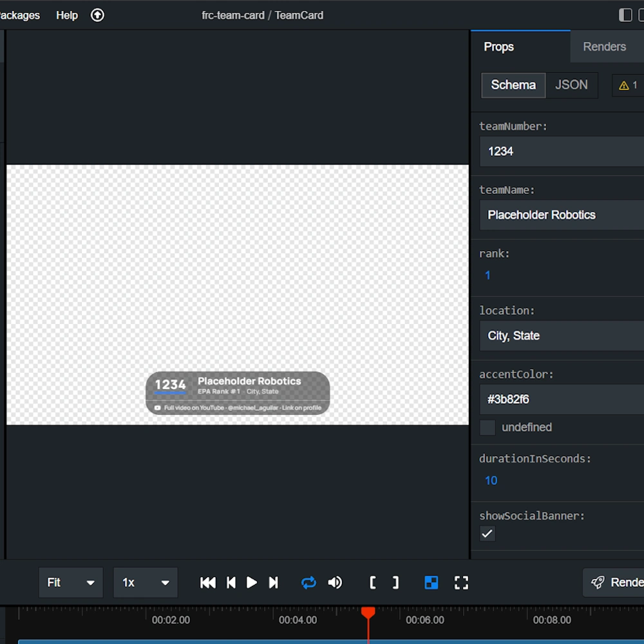644x644 pixels.
Task: Open the Packages menu
Action: (20, 15)
